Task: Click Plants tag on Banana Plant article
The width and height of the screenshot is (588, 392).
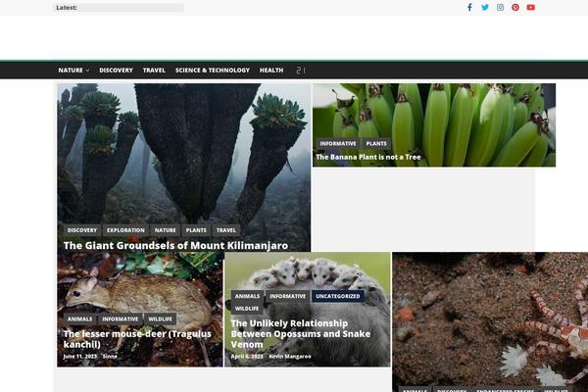Action: coord(376,144)
